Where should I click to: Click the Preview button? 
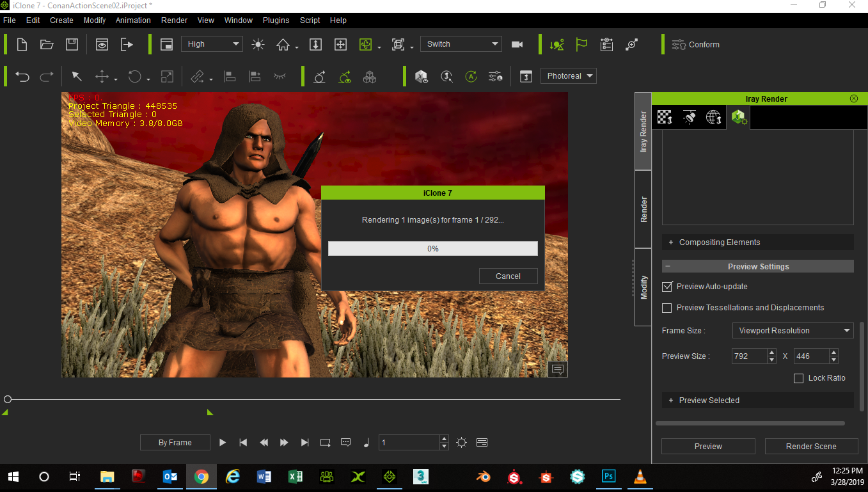(x=708, y=447)
